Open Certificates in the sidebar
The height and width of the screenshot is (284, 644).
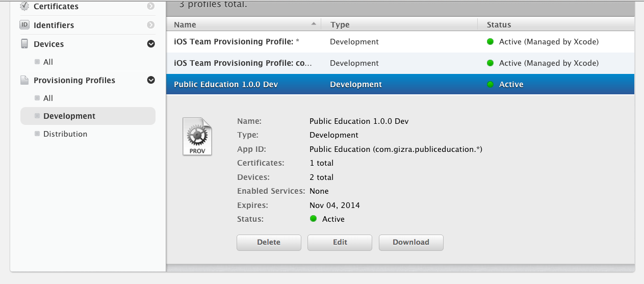tap(56, 7)
